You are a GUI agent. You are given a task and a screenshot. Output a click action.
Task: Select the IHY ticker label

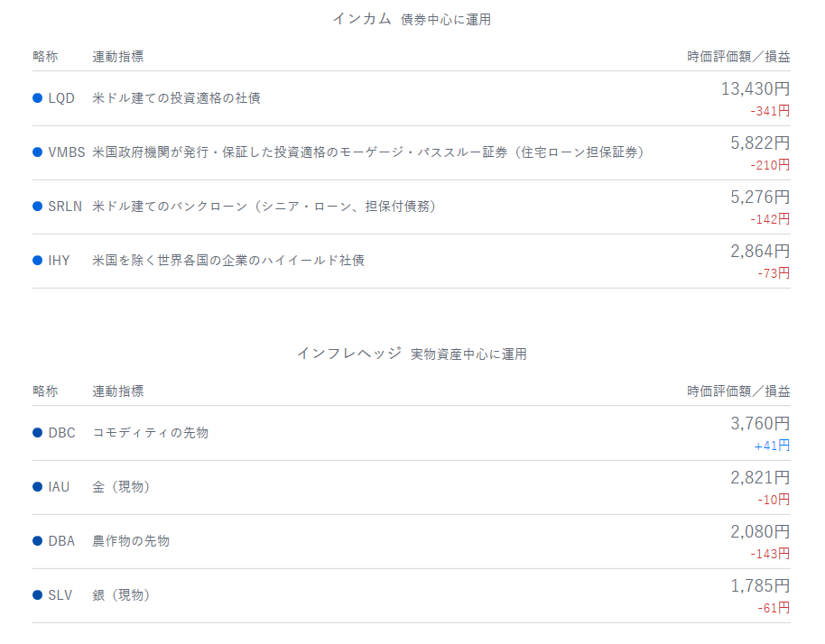(x=59, y=260)
